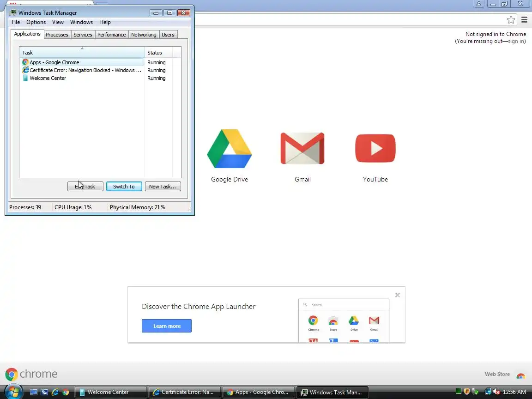Select Welcome Center task row

[83, 78]
